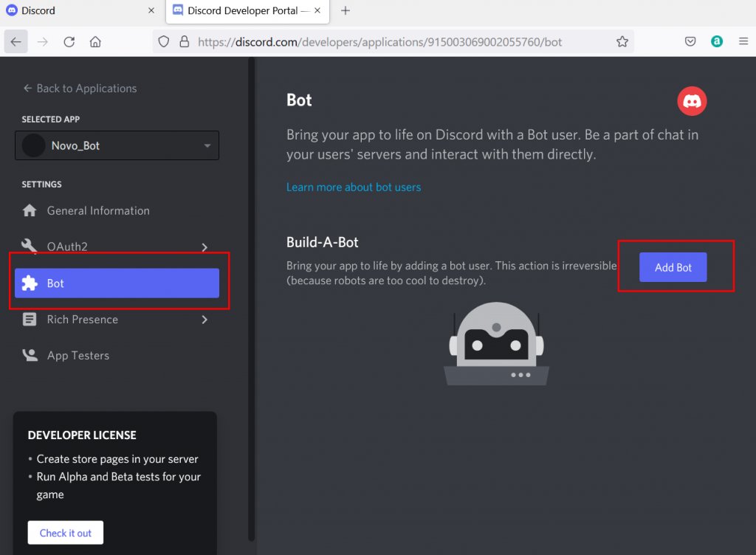The width and height of the screenshot is (756, 555).
Task: Click the padlock site security icon
Action: click(184, 42)
